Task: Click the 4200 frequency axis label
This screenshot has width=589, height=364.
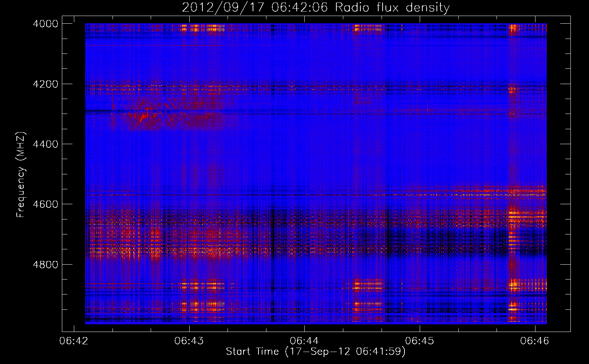Action: click(x=46, y=84)
